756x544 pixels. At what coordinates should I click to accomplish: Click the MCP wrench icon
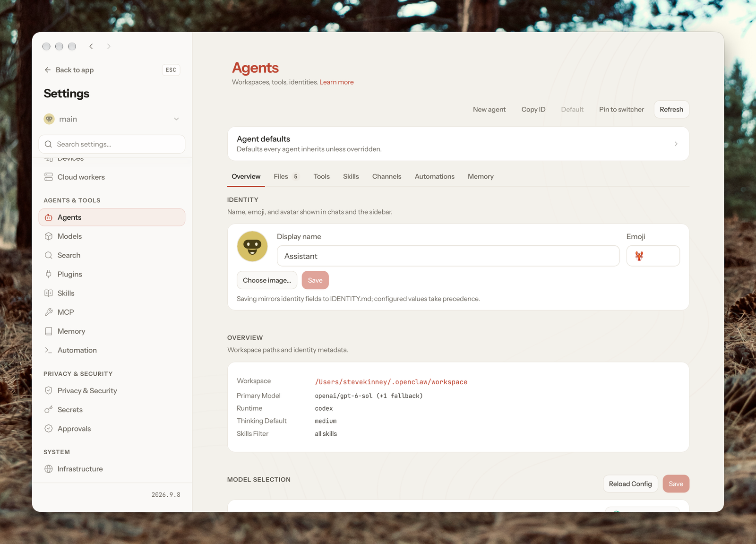coord(49,312)
